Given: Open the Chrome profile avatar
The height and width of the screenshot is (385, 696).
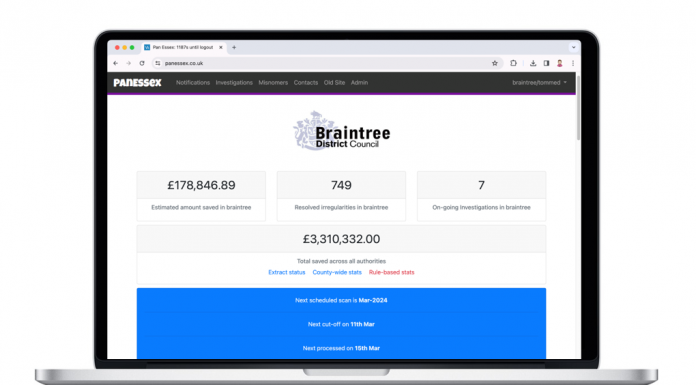Looking at the screenshot, I should coord(559,64).
